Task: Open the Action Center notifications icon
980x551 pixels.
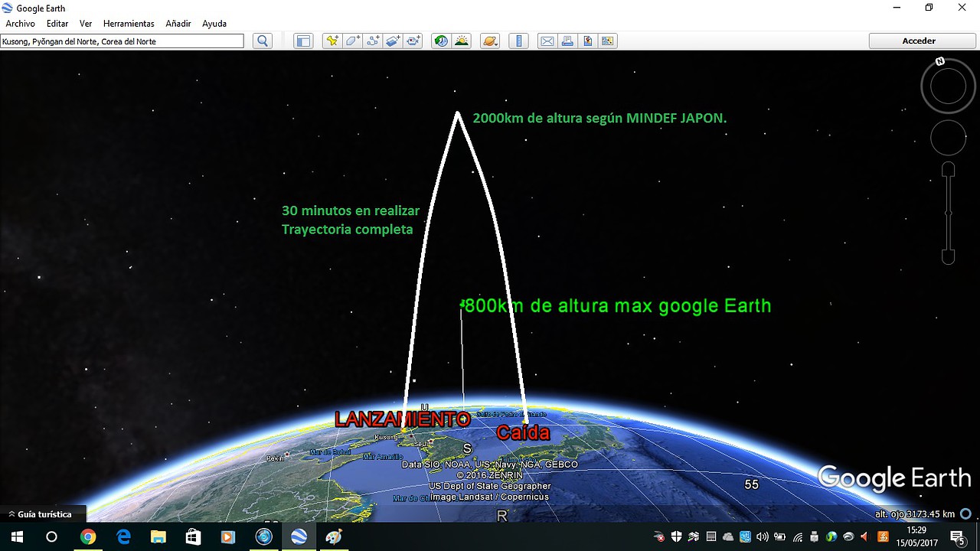Action: coord(957,537)
